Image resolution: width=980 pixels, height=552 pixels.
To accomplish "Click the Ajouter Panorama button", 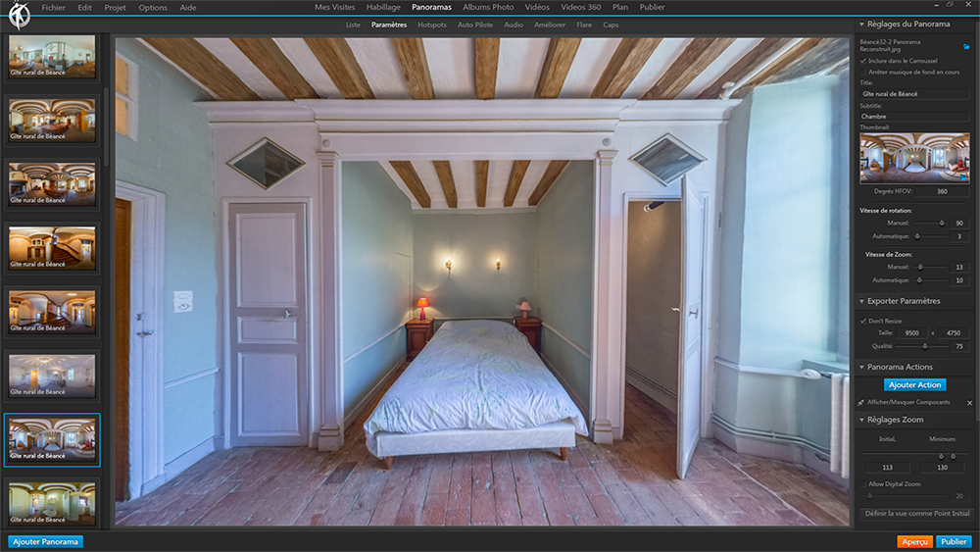I will click(x=46, y=542).
